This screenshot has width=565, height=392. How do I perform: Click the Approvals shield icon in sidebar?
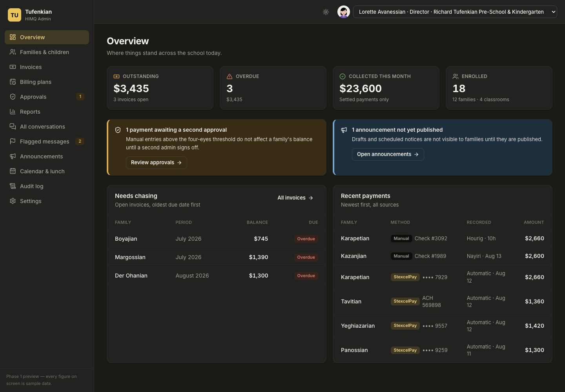[13, 97]
